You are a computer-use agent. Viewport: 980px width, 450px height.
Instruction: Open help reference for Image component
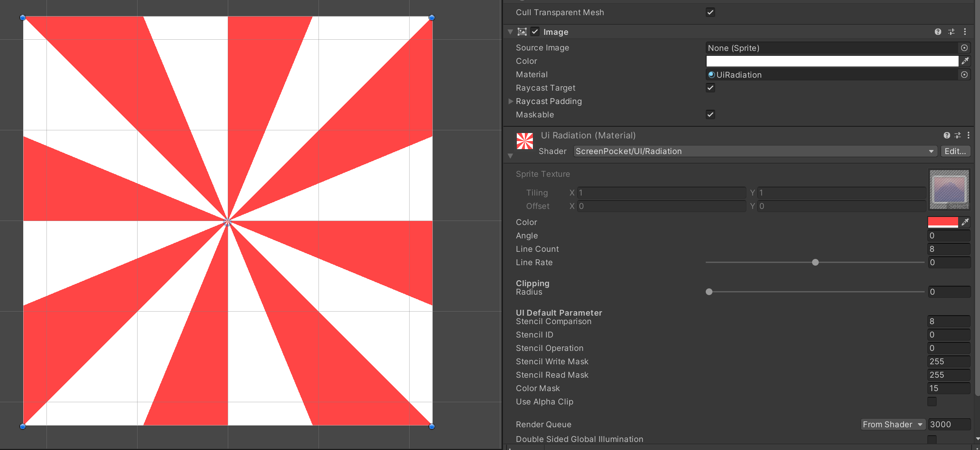point(938,32)
